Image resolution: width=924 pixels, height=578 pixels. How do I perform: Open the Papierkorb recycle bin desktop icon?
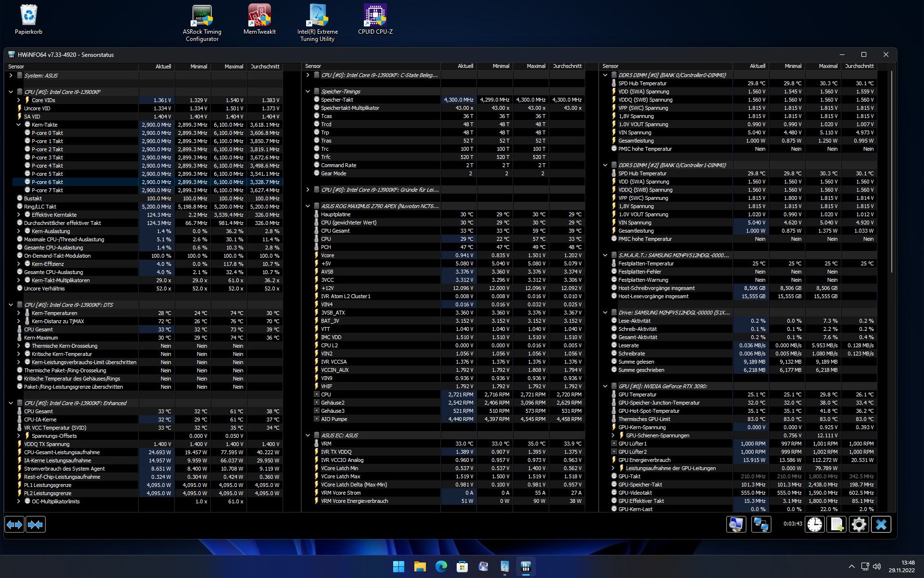tap(28, 20)
